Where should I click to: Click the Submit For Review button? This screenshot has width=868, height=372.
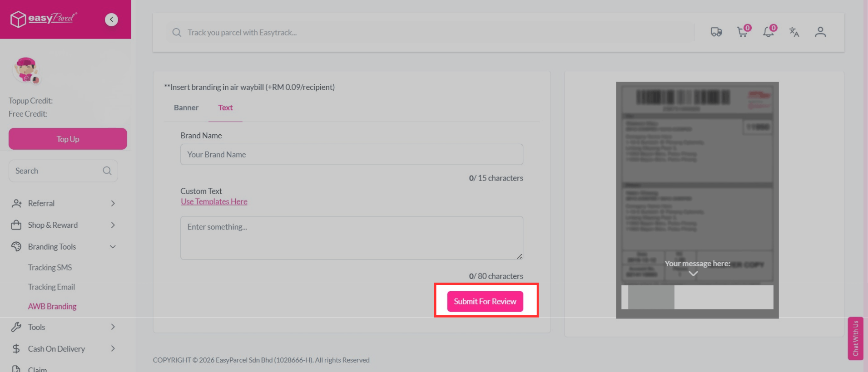485,302
